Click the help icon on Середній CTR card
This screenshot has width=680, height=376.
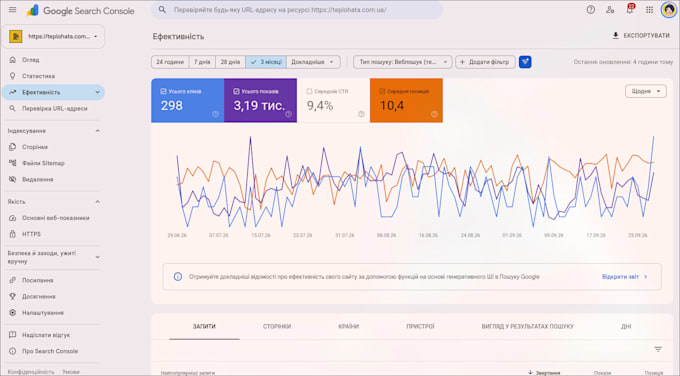[x=361, y=114]
